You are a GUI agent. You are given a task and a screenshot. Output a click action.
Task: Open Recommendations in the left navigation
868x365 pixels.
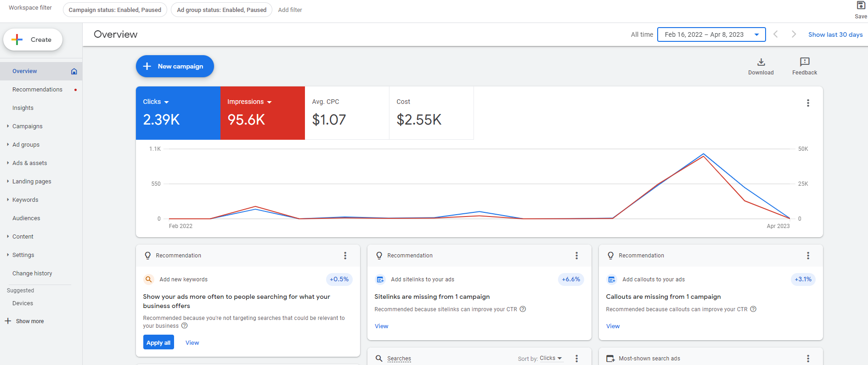pos(37,90)
